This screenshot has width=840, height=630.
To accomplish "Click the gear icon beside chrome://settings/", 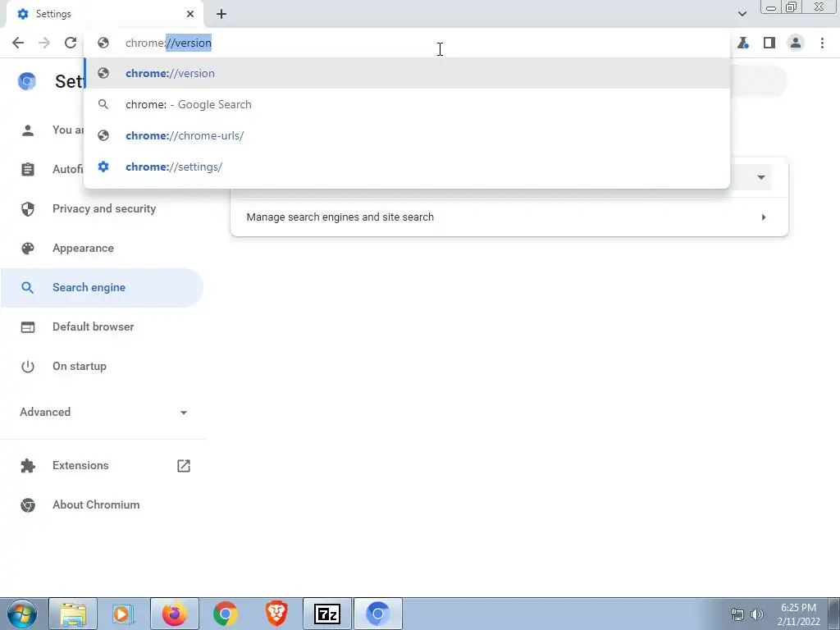I will [x=103, y=167].
